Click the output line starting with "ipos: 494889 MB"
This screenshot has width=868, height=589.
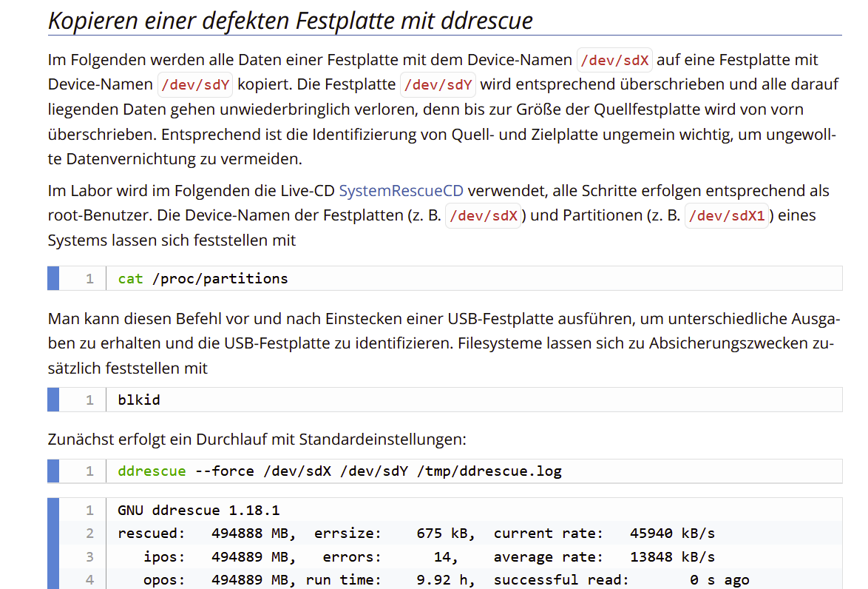tap(429, 556)
